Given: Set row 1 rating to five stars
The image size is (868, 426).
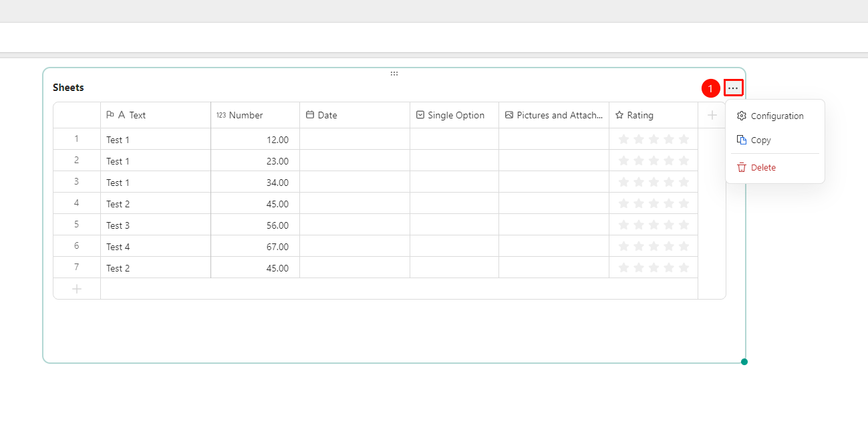Looking at the screenshot, I should (684, 139).
